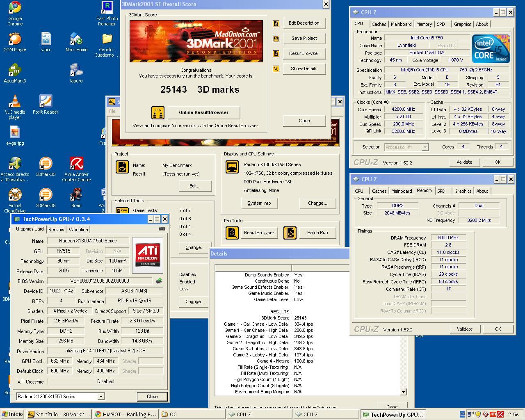Open About tab in top CPU-Z
The image size is (525, 420).
[482, 24]
